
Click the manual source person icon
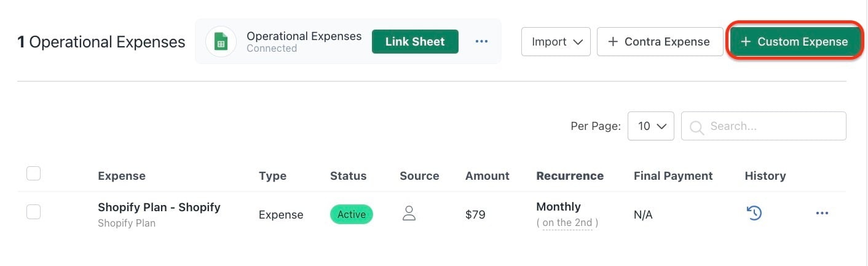coord(409,214)
